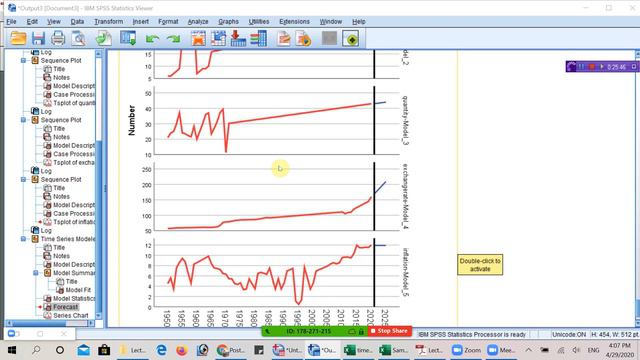
Task: Open the Mail app from the taskbar
Action: [x=84, y=350]
